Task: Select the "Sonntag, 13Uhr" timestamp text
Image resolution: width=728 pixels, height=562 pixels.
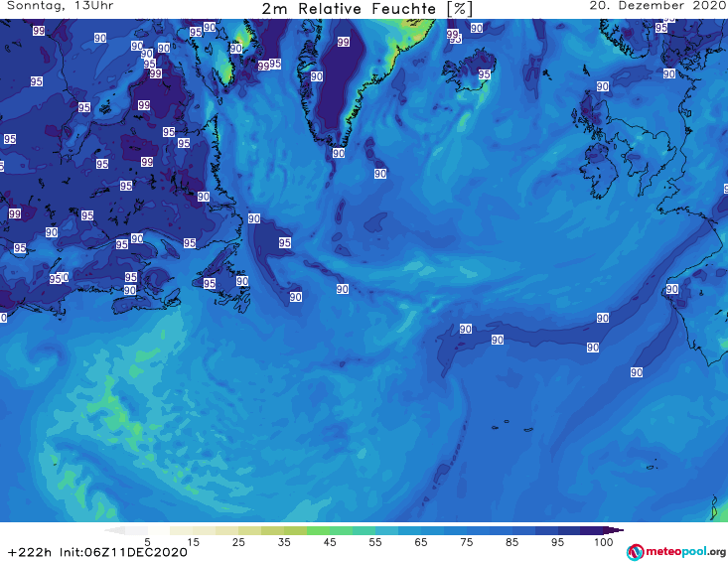Action: pyautogui.click(x=61, y=6)
